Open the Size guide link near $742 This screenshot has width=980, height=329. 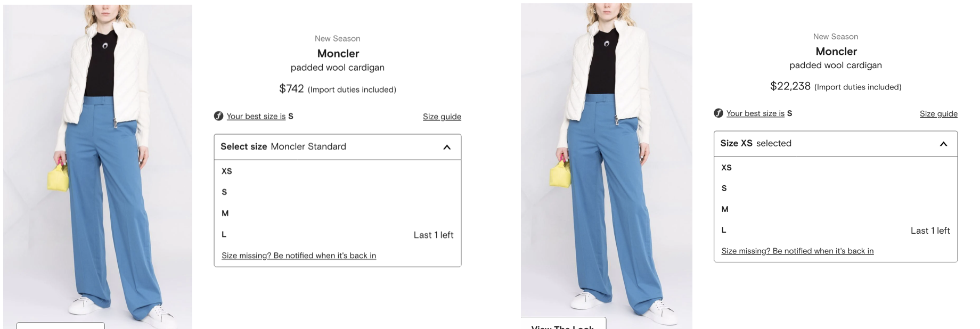click(442, 117)
